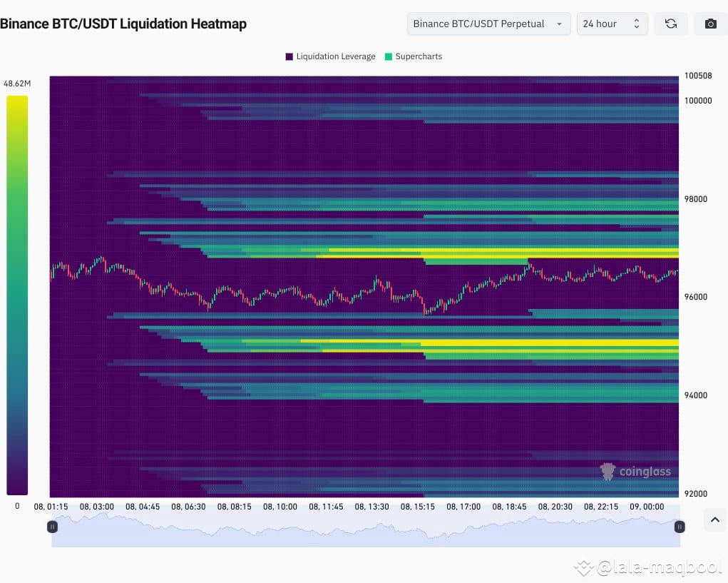Click the refresh icon to reload heatmap data
Viewport: 728px width, 583px height.
(x=670, y=24)
